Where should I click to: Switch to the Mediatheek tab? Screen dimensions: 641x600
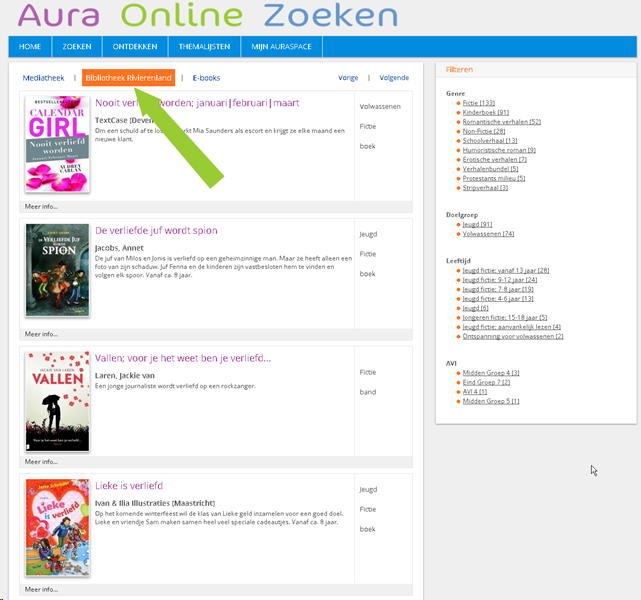coord(43,77)
